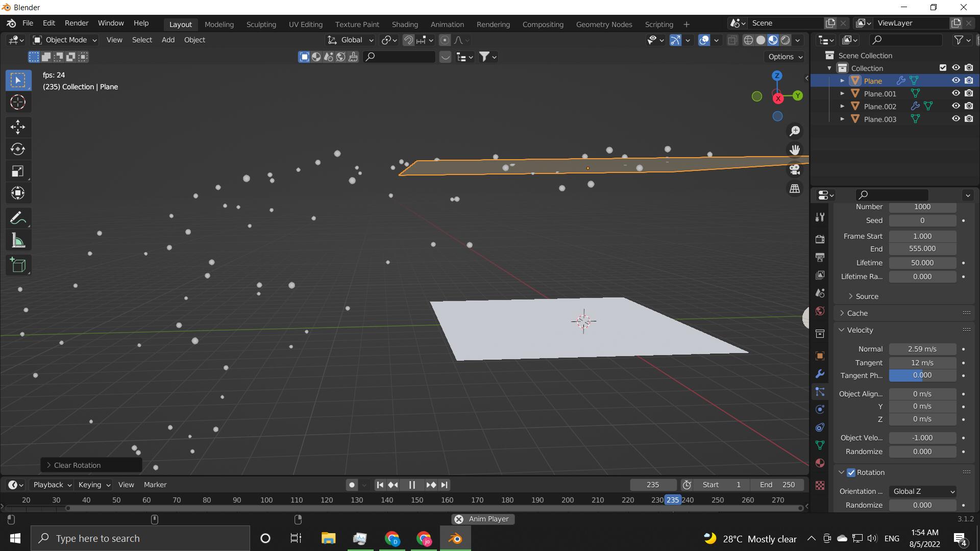
Task: Click the pan view hand icon
Action: coord(795,150)
